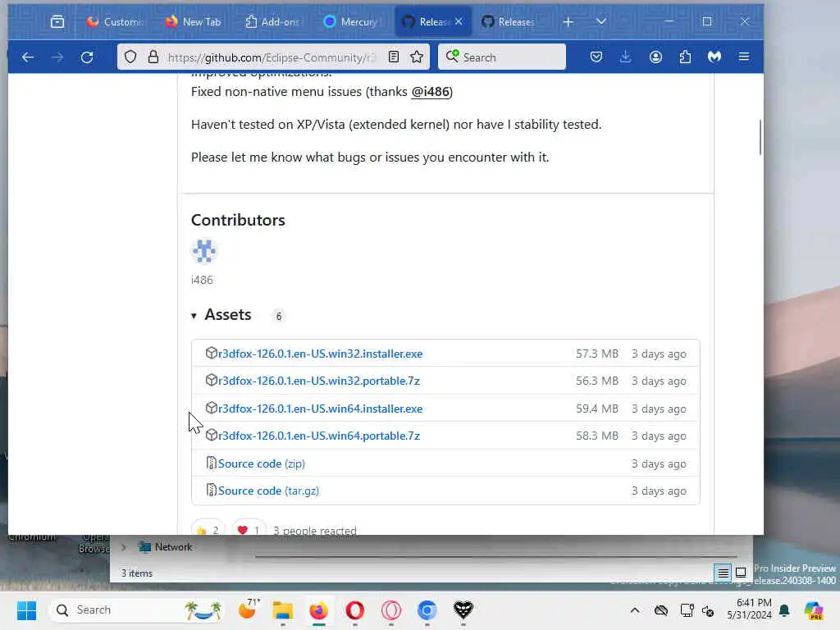Show hidden system tray icons
This screenshot has width=840, height=630.
(635, 610)
